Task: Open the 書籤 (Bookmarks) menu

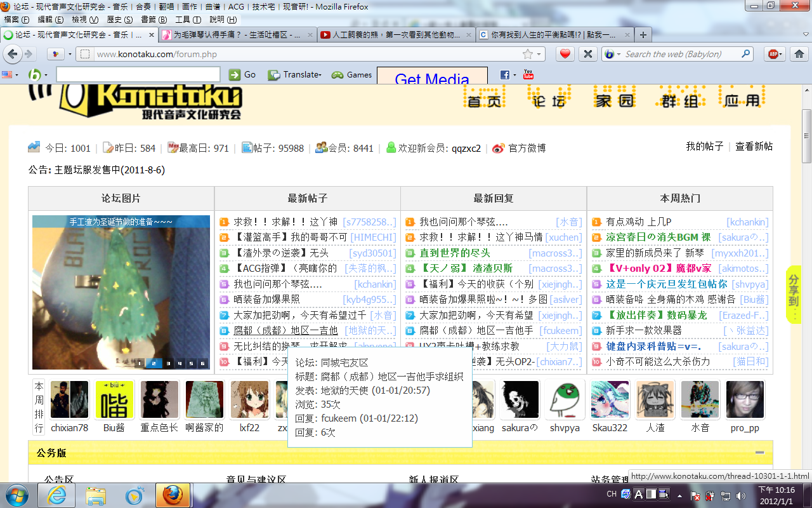Action: point(153,20)
